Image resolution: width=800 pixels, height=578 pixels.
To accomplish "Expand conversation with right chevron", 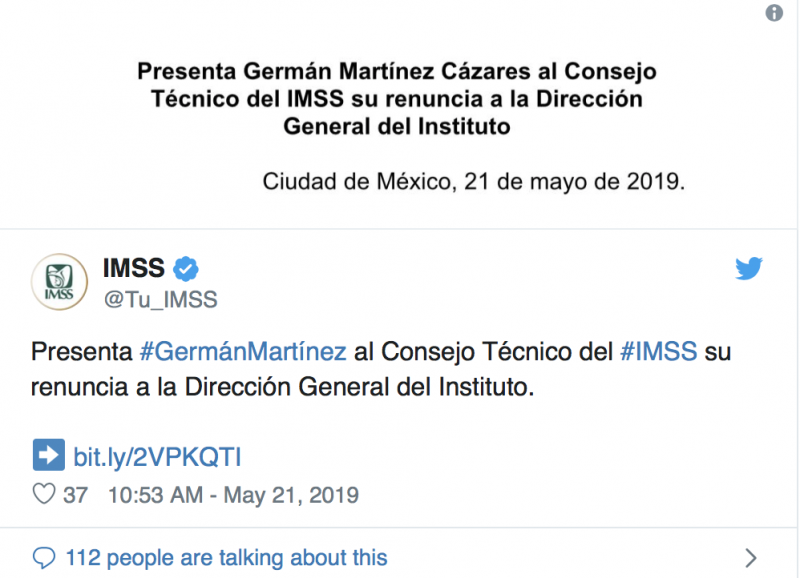I will [x=751, y=557].
